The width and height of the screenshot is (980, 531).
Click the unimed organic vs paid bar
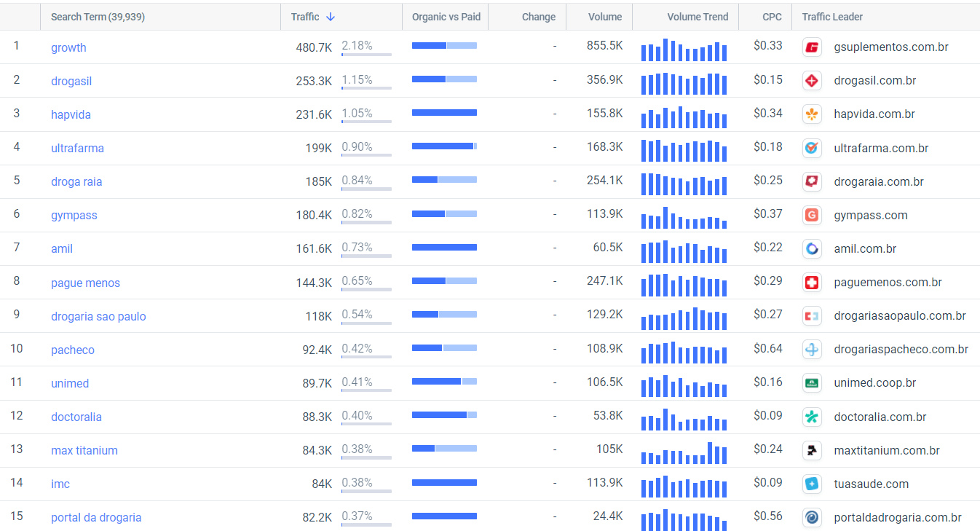[x=444, y=381]
